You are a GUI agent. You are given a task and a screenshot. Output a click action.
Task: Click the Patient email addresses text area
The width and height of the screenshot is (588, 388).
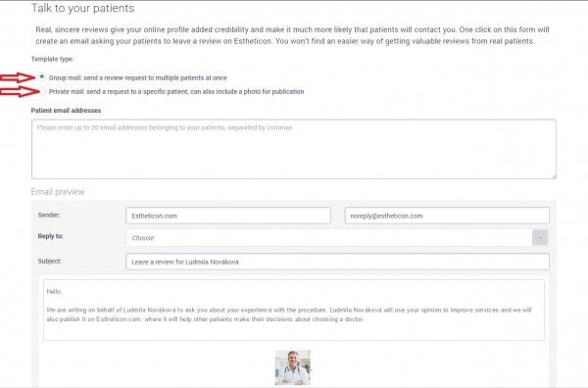tap(294, 149)
